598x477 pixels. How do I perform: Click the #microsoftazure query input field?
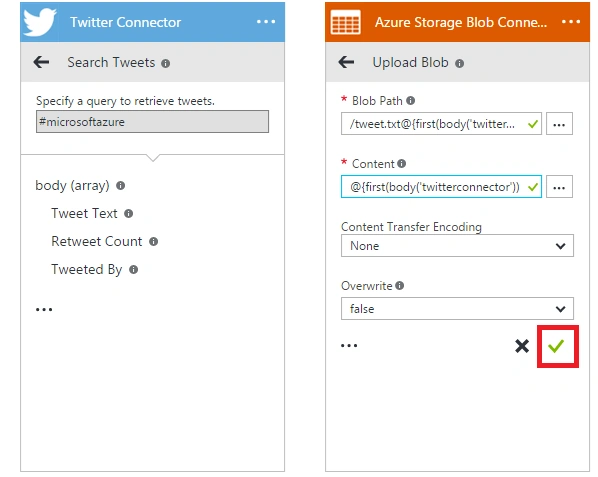(x=152, y=122)
